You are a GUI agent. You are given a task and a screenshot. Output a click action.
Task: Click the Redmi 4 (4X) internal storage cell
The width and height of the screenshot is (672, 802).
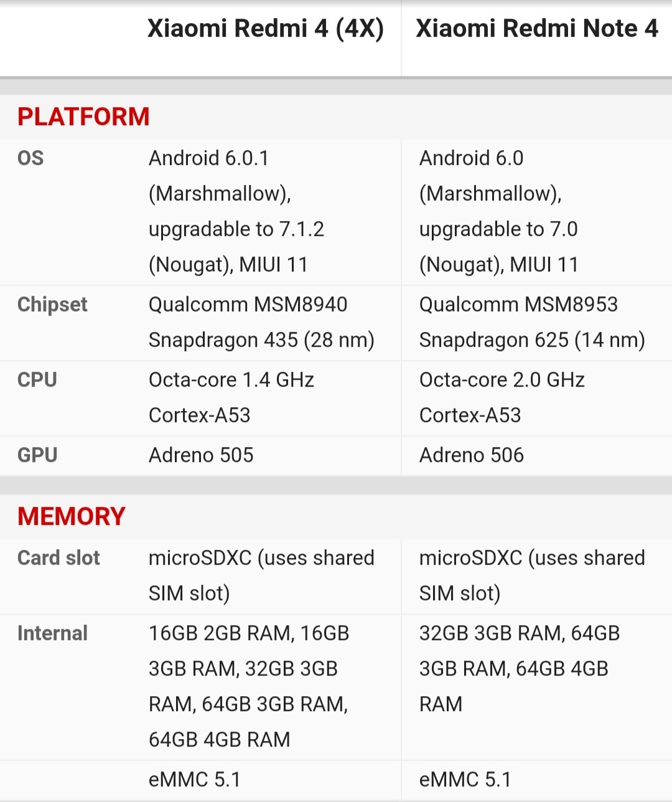[x=249, y=686]
